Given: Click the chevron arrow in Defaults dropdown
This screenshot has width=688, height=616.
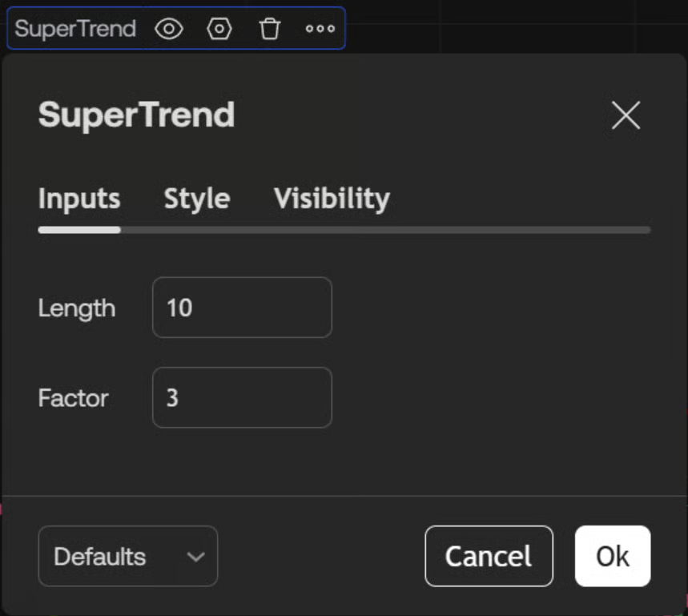Looking at the screenshot, I should click(195, 557).
